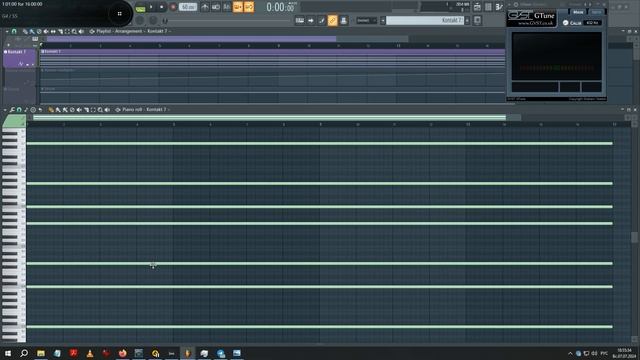Arm the red Record button
640x360 pixels.
[173, 7]
